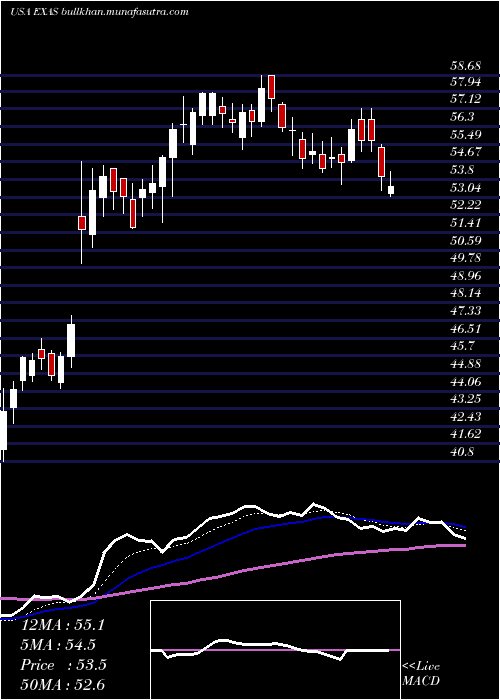Select the 57.94 price axis label
The image size is (500, 700).
pos(465,82)
